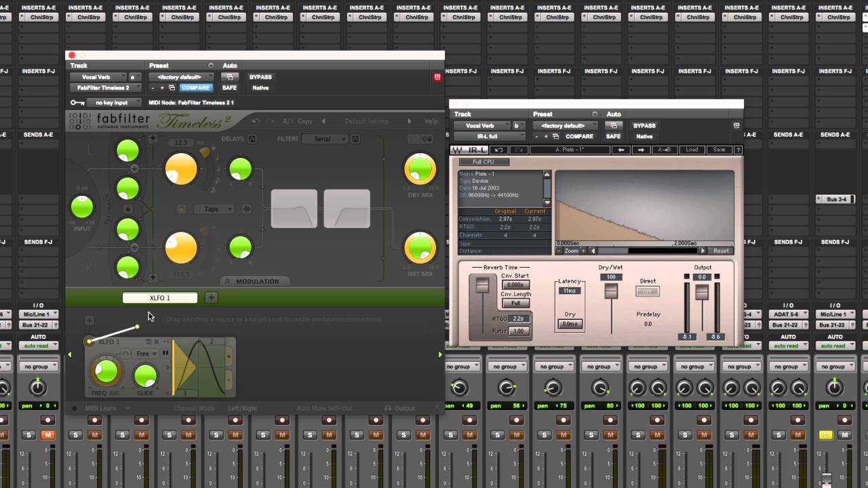Viewport: 868px width, 488px height.
Task: Click the IR-L Ratio 1.00 value field
Action: (519, 331)
